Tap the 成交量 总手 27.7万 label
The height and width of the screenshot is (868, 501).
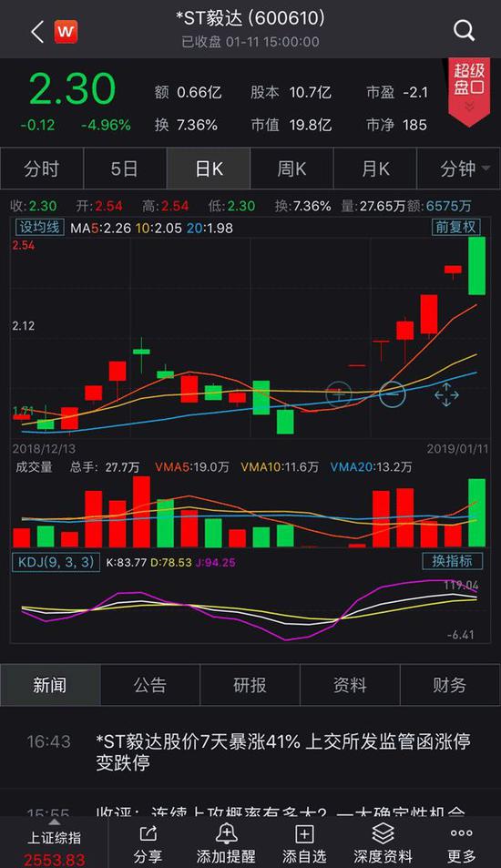click(x=77, y=467)
